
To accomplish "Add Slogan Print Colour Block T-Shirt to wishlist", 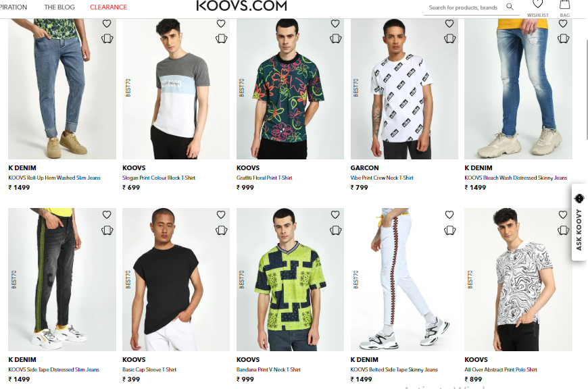I will click(221, 24).
